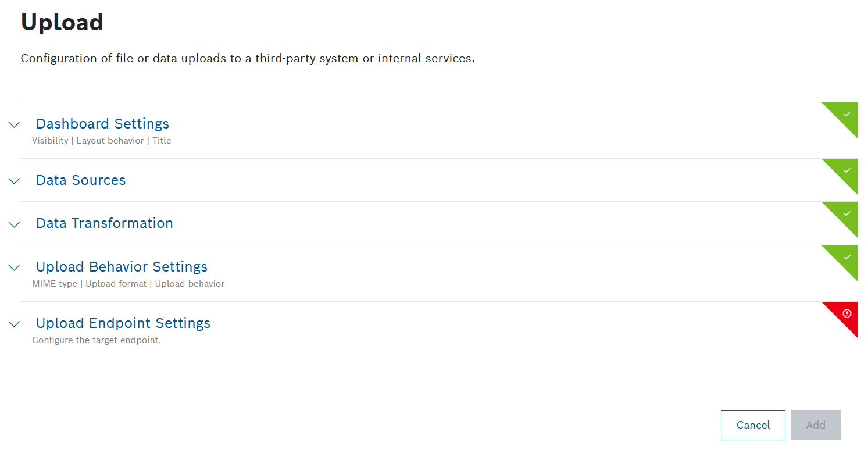Screen dimensions: 868x453
Task: Open the Upload Endpoint Settings title
Action: [123, 323]
